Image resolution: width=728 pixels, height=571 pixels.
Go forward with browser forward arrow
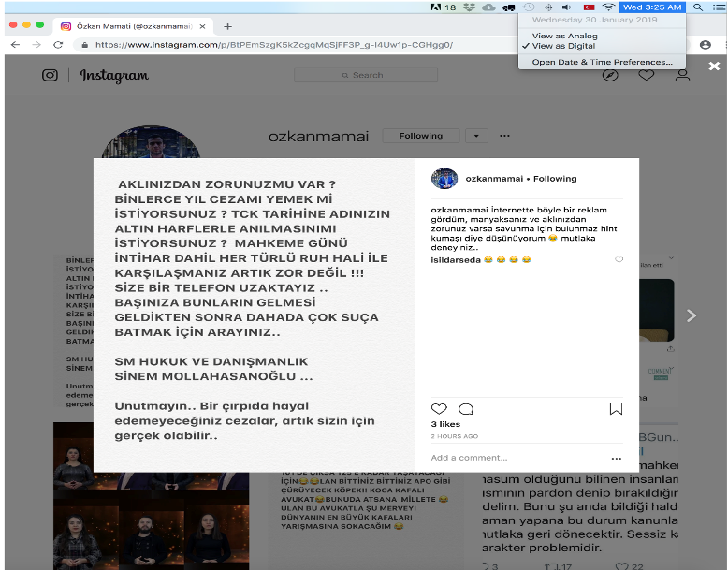click(36, 45)
